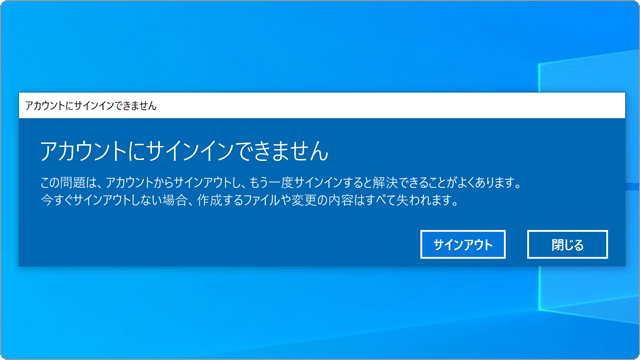Select the large heading アカウントにサインインできません
Viewport: 640px width, 360px height.
184,151
